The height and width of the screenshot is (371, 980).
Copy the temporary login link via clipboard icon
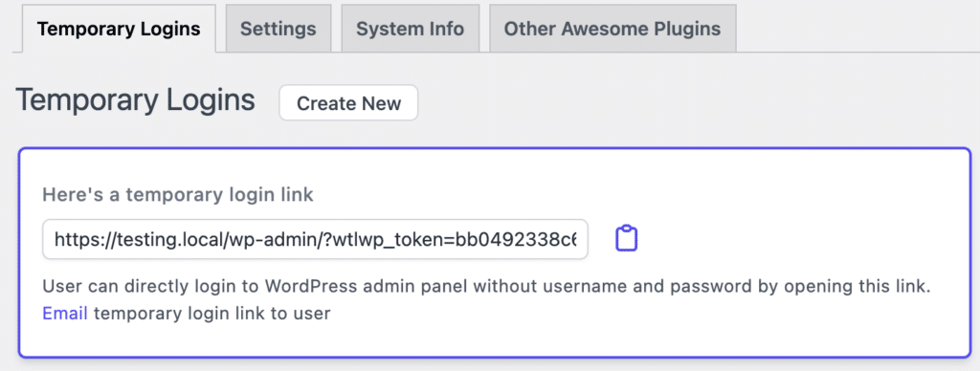626,239
